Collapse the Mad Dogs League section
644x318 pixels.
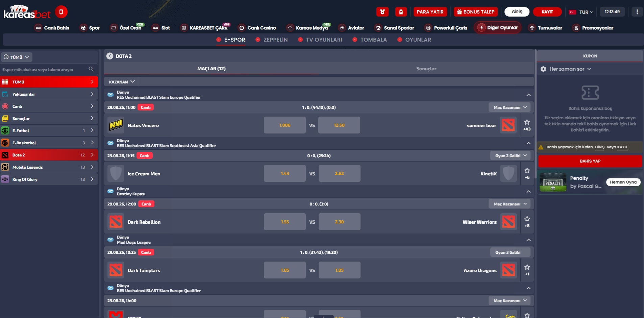pos(528,240)
